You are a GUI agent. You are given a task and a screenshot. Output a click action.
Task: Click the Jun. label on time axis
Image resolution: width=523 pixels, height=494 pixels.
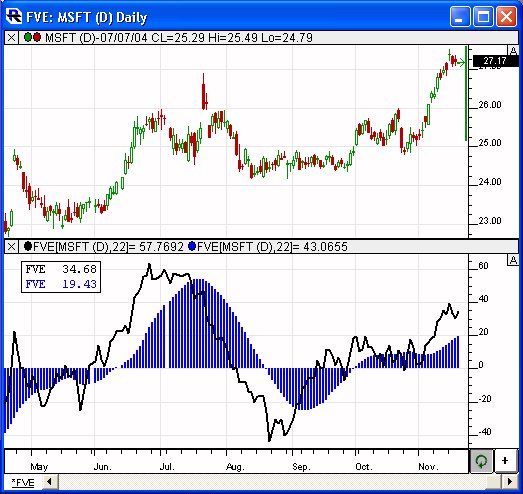102,466
